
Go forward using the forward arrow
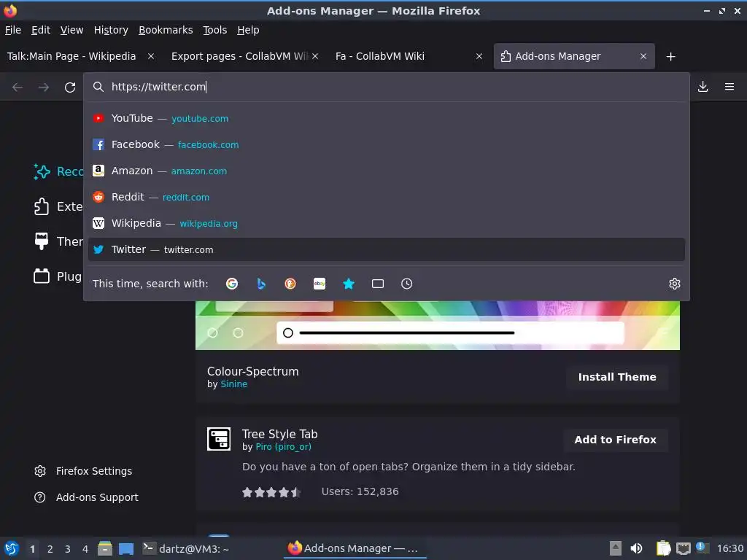tap(44, 87)
